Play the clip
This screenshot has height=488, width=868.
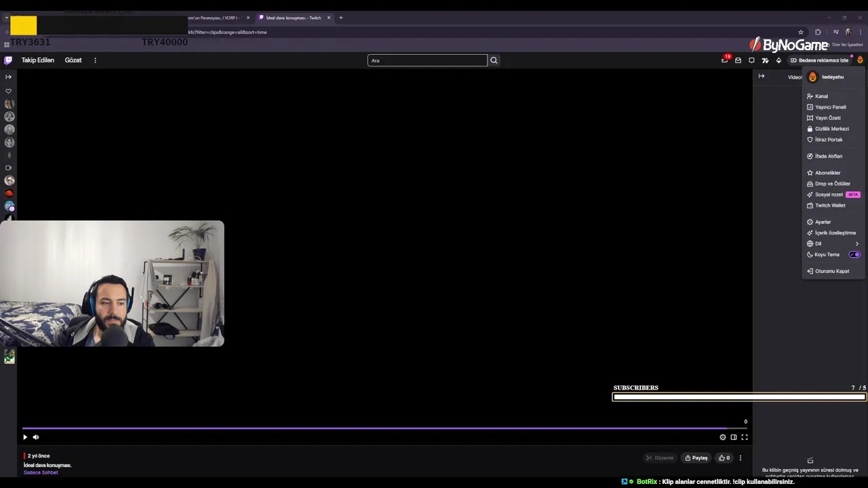click(x=25, y=437)
